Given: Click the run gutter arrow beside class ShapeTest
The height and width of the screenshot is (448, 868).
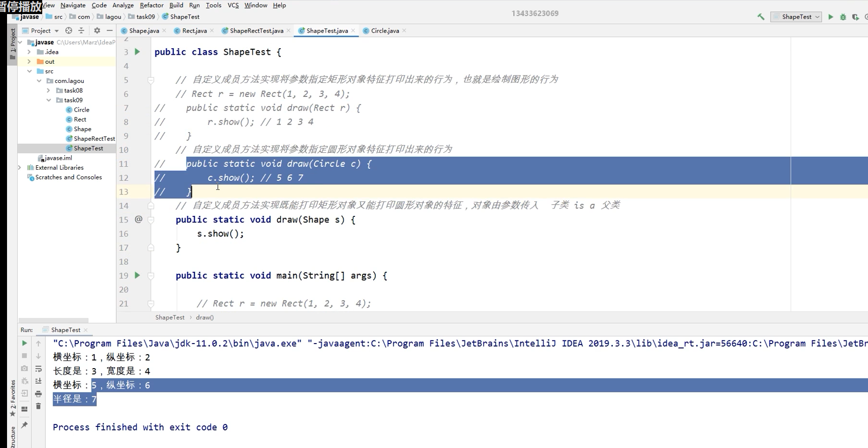Looking at the screenshot, I should 137,52.
